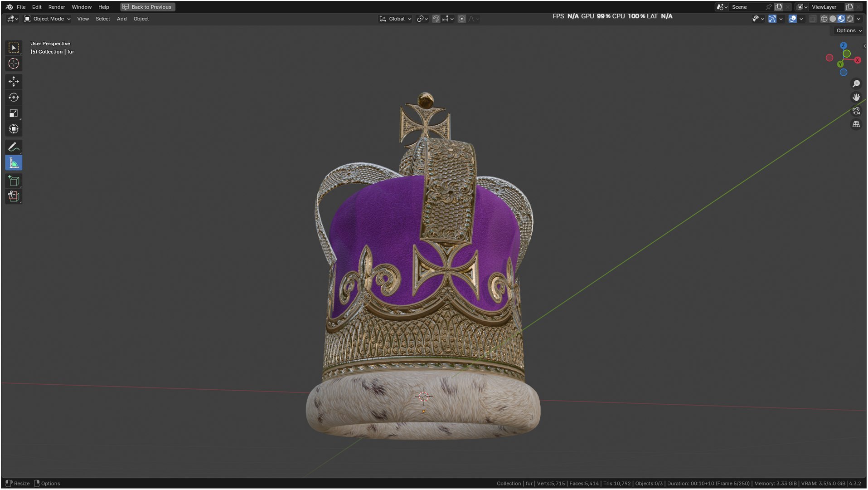
Task: Open view layer browse dropdown
Action: point(802,7)
